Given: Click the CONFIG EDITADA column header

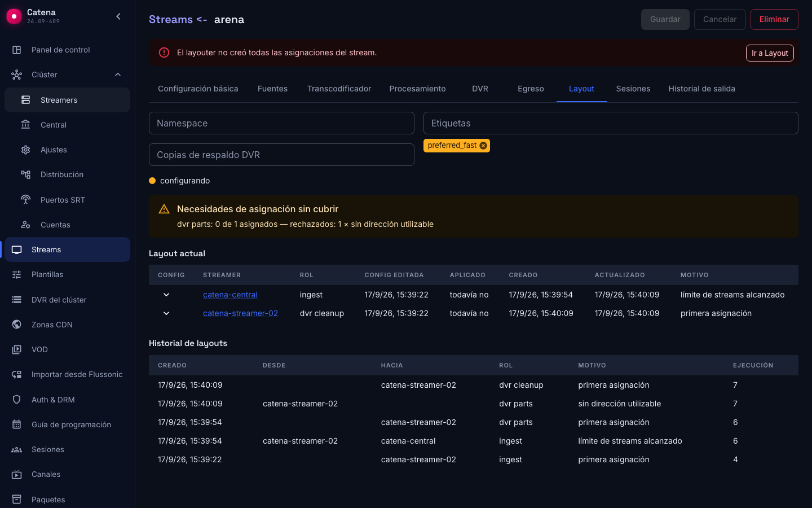Looking at the screenshot, I should pos(394,275).
